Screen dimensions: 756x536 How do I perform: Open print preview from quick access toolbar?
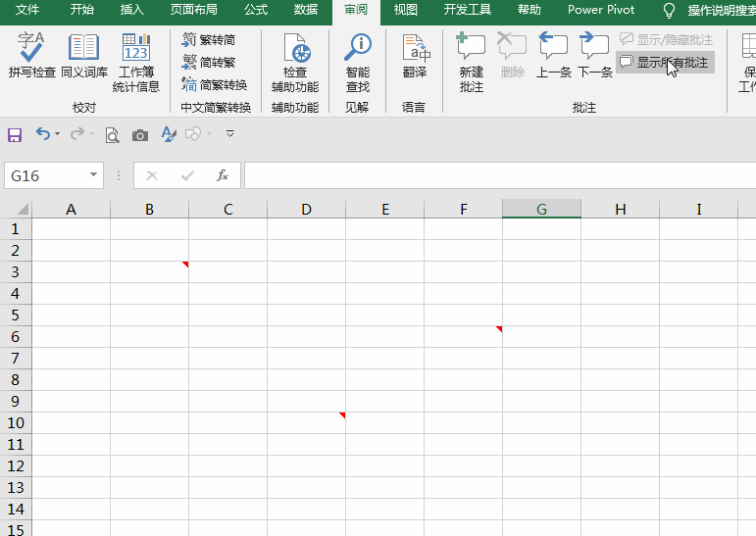(113, 135)
